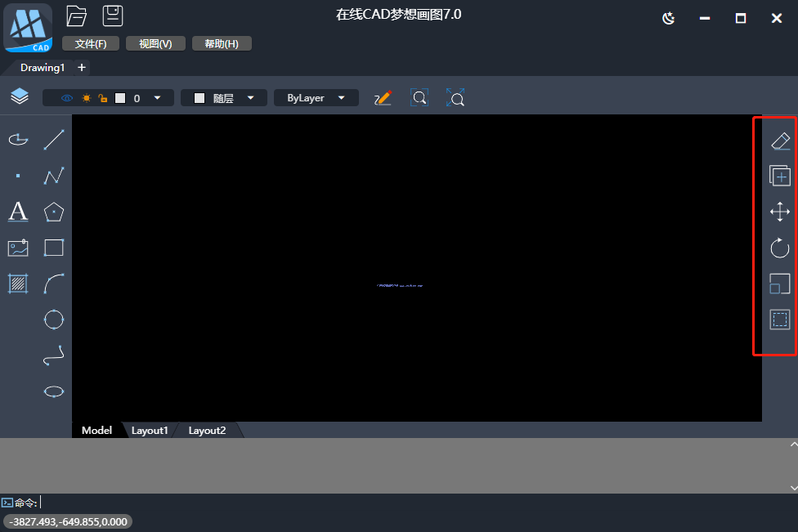Pick the Hatch fill tool

[18, 284]
